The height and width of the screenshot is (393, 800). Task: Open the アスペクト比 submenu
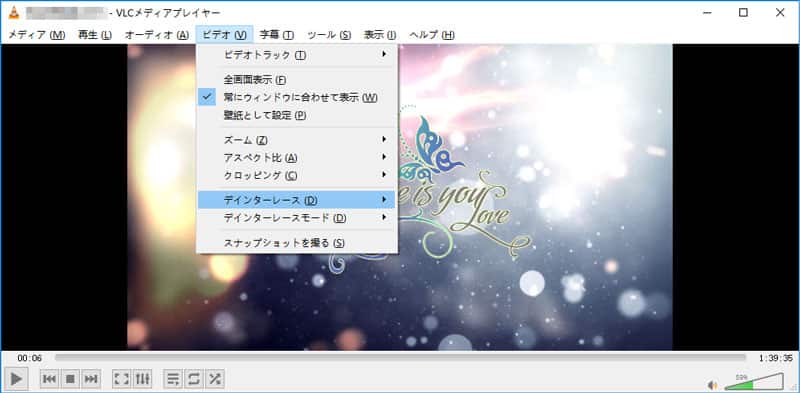(296, 158)
